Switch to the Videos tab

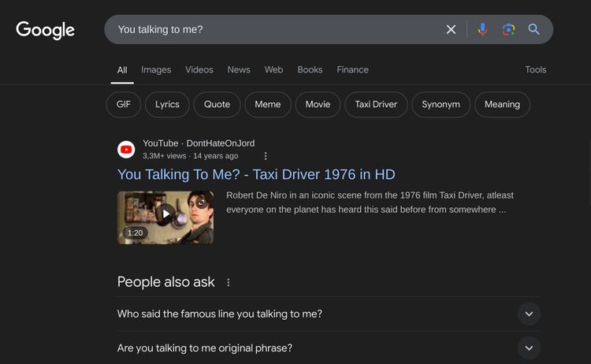click(199, 69)
